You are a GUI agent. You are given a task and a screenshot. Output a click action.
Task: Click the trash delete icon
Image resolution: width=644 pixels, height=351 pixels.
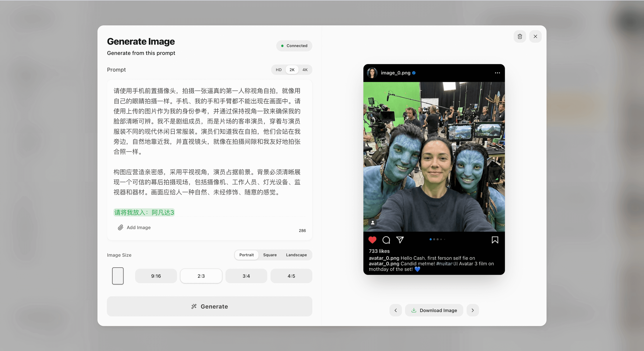(520, 37)
